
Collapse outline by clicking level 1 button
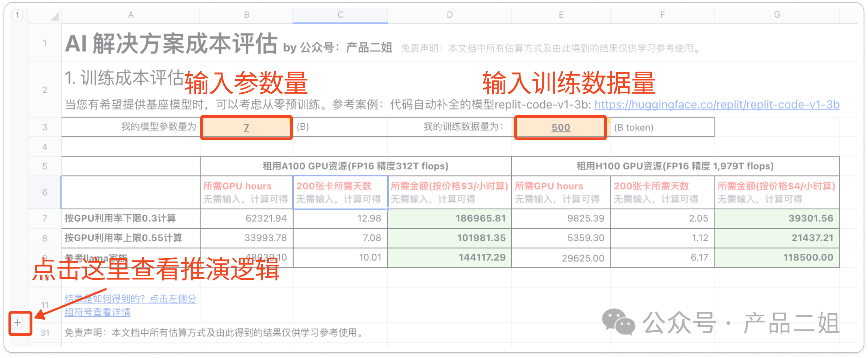[x=17, y=15]
